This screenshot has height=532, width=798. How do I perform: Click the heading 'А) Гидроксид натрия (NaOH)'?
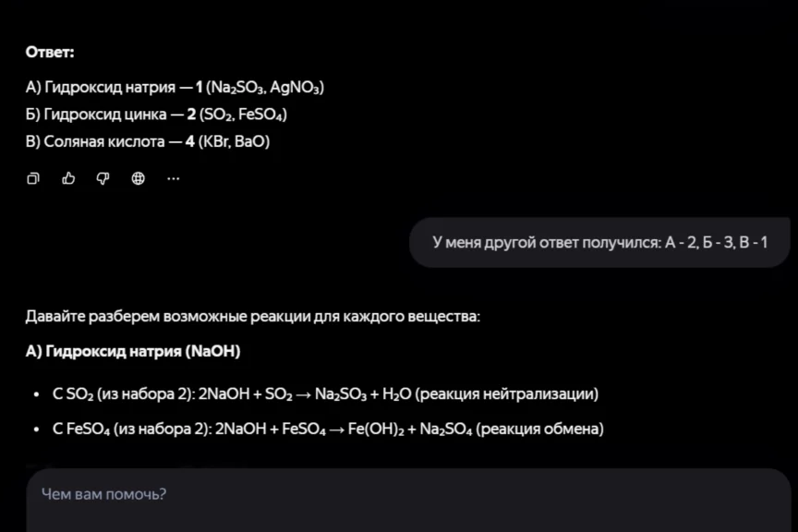point(133,352)
